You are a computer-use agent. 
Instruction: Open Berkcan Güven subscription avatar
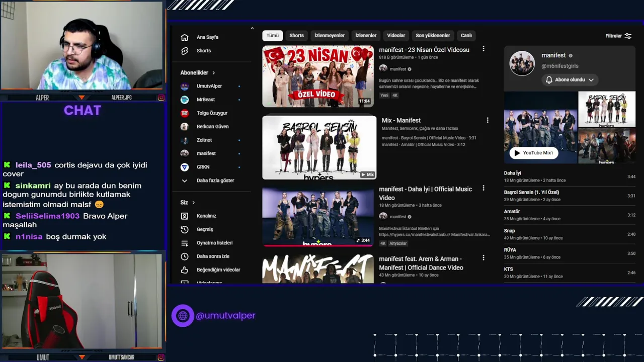pyautogui.click(x=185, y=127)
